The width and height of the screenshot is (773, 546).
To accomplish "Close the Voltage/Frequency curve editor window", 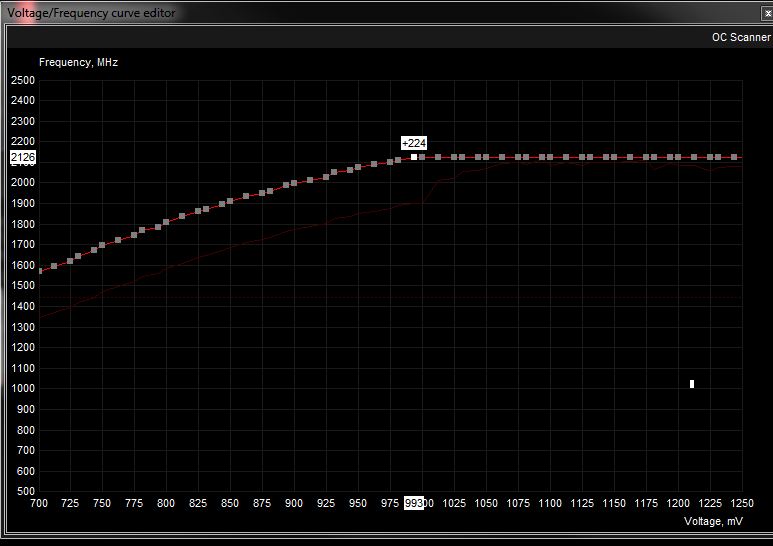I will click(767, 14).
